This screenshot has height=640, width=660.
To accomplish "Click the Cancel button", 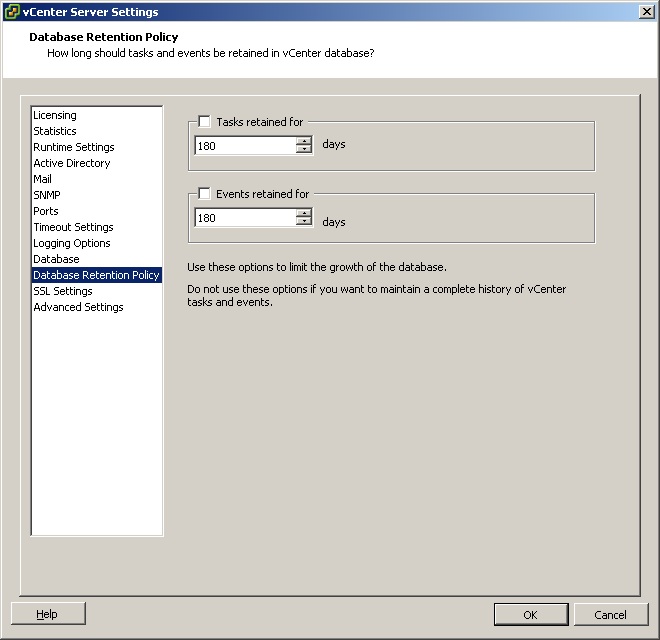I will tap(611, 615).
